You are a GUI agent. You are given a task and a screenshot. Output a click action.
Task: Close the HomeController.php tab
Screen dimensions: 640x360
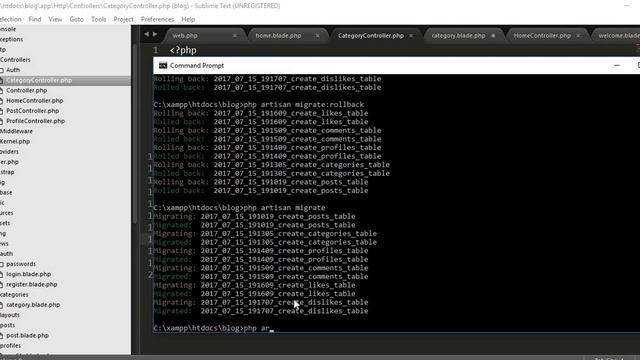pyautogui.click(x=578, y=36)
